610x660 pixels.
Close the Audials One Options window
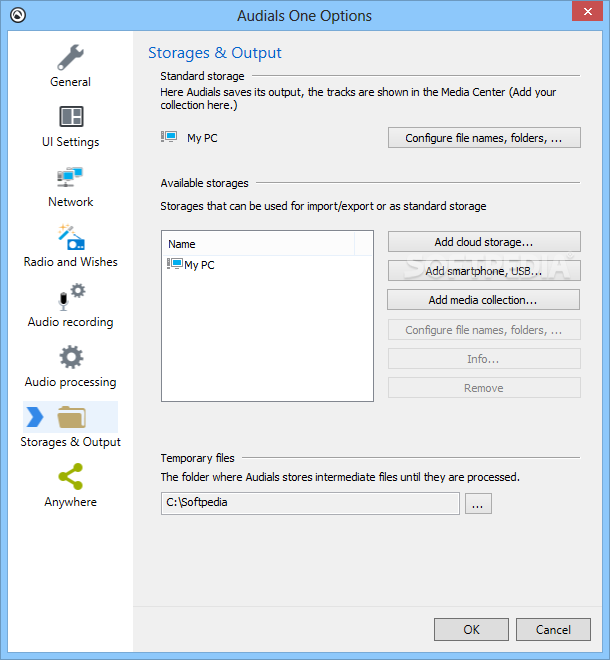pos(587,11)
